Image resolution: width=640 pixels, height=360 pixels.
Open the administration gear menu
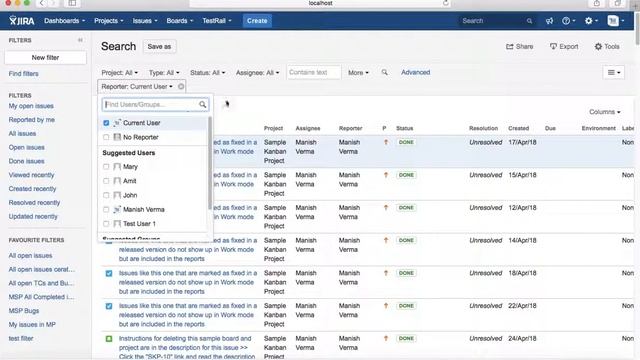click(x=591, y=21)
